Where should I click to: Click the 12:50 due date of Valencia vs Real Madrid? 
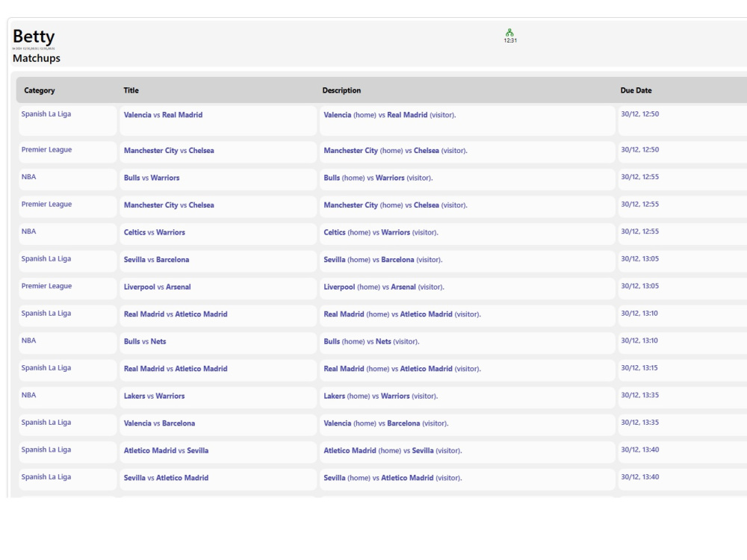pyautogui.click(x=640, y=113)
